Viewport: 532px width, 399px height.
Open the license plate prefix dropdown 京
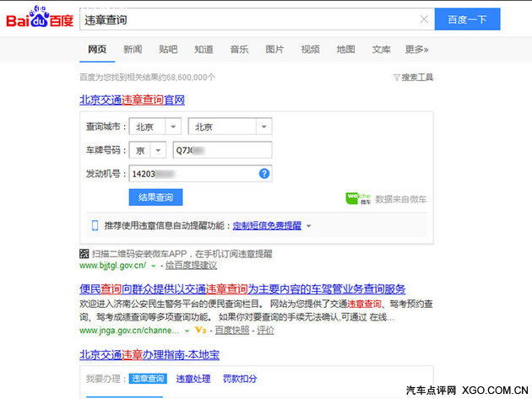(157, 150)
